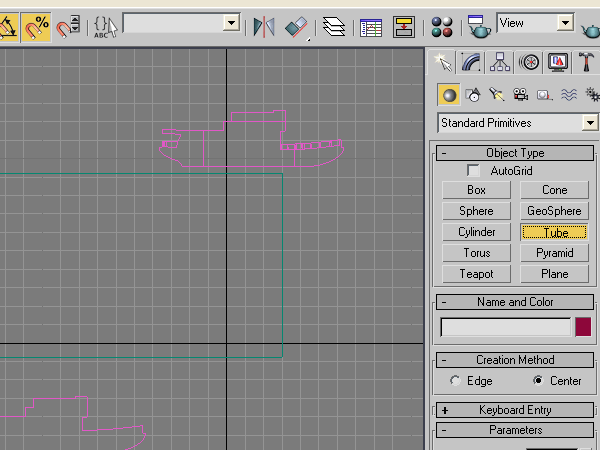Enable the AutoGrid checkbox
The height and width of the screenshot is (450, 600).
click(473, 171)
